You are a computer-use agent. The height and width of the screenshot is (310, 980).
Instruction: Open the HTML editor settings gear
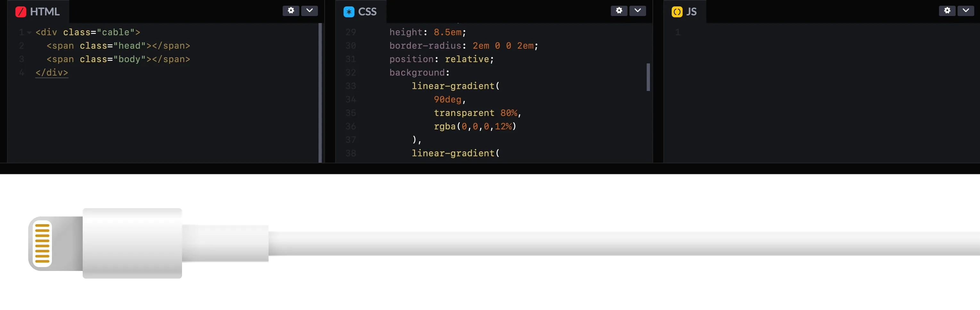coord(291,11)
